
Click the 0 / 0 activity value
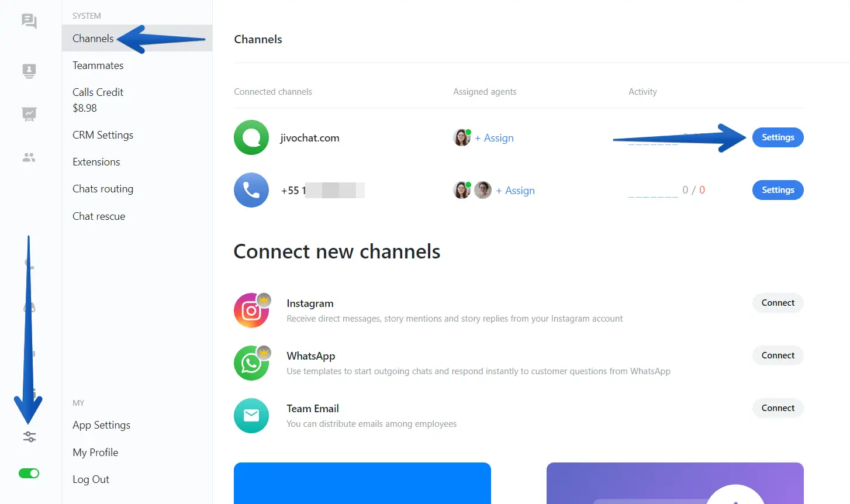[693, 190]
